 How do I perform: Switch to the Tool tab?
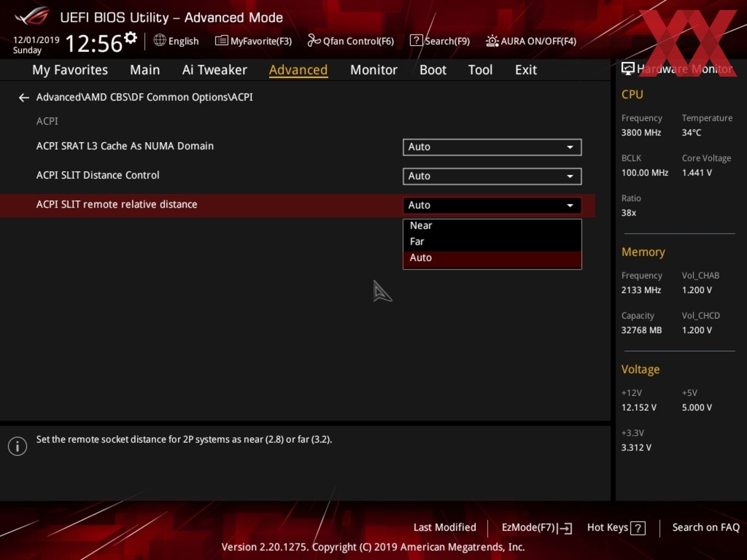[x=480, y=70]
